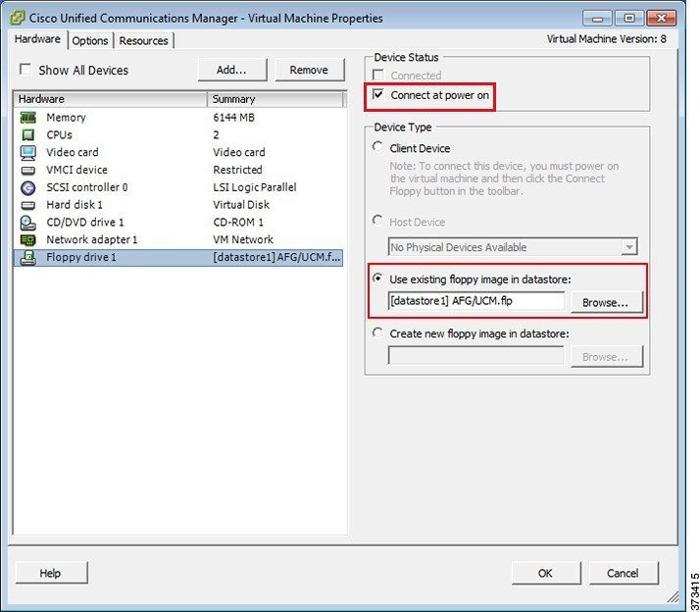Click Browse for new floppy image
This screenshot has height=612, width=700.
click(x=605, y=357)
